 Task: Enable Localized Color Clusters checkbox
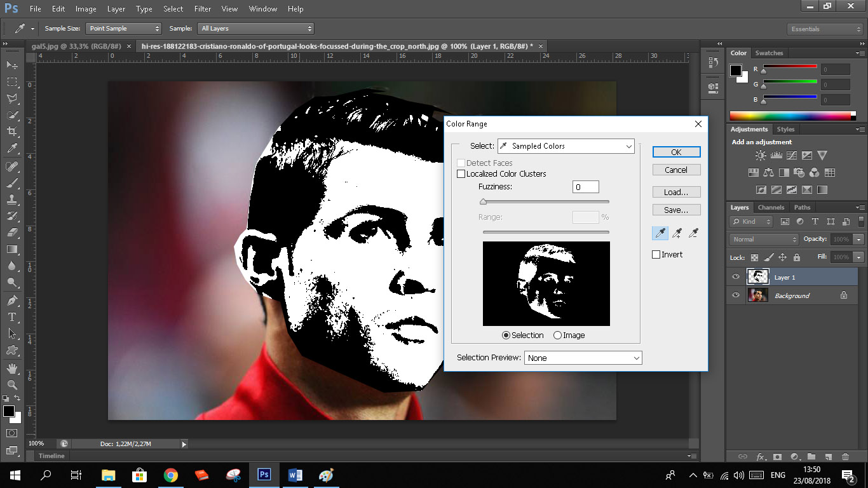tap(461, 174)
